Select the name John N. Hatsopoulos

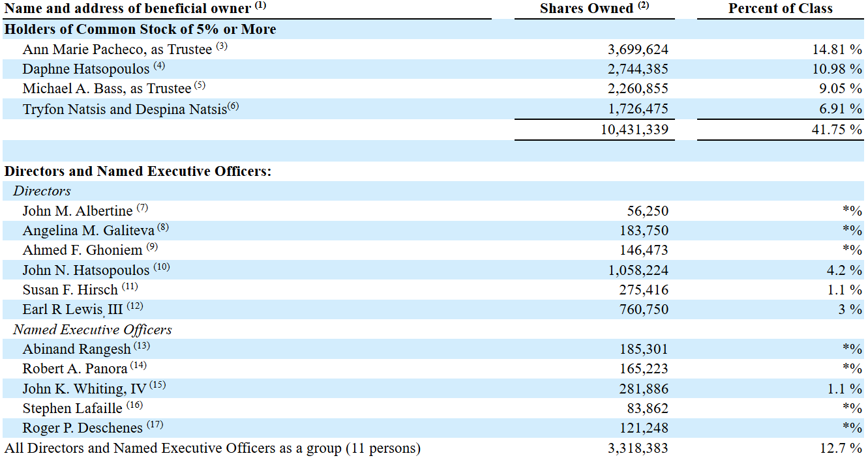[x=86, y=270]
